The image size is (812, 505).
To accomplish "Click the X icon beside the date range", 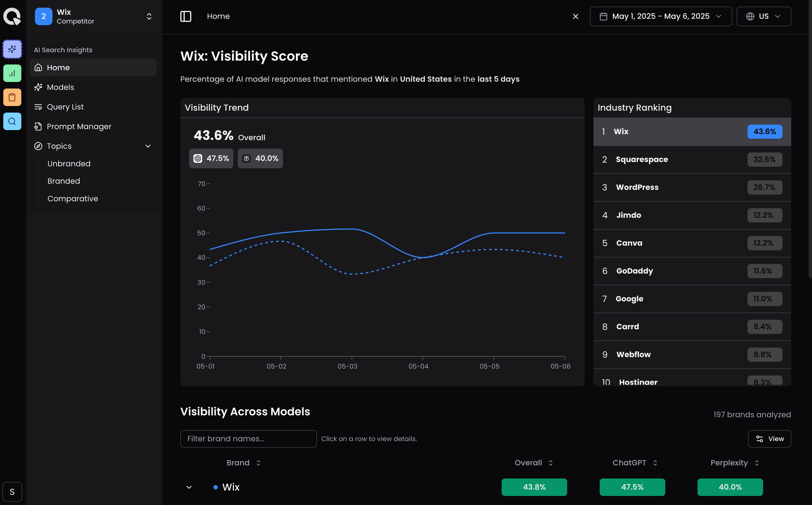I will (x=575, y=16).
